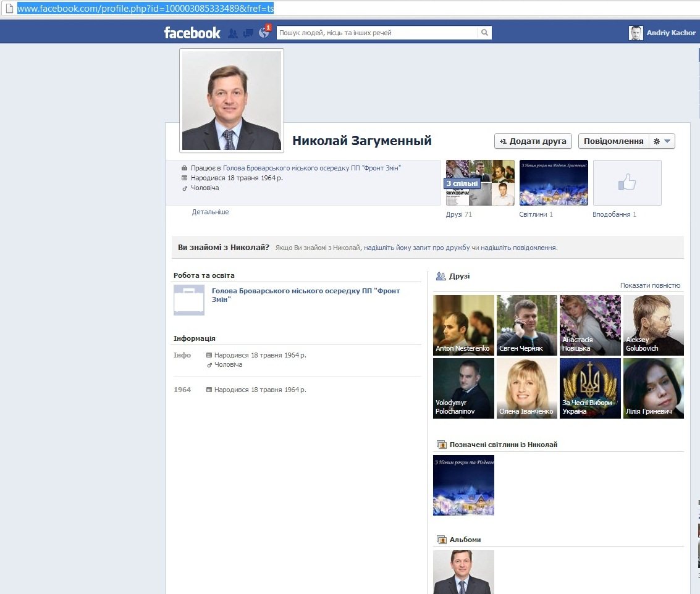Click the Показати повністю link
The width and height of the screenshot is (700, 594).
(x=650, y=285)
